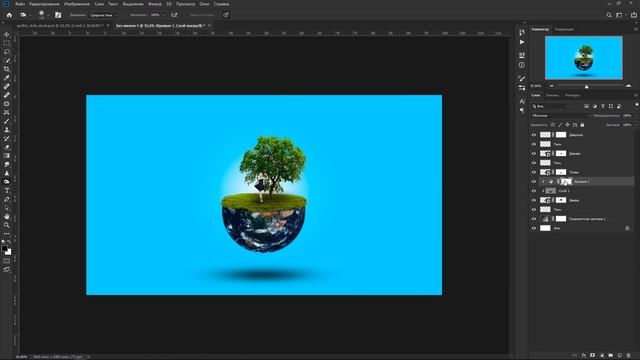640x360 pixels.
Task: Open the Character panel 'A' icon
Action: pyautogui.click(x=522, y=101)
